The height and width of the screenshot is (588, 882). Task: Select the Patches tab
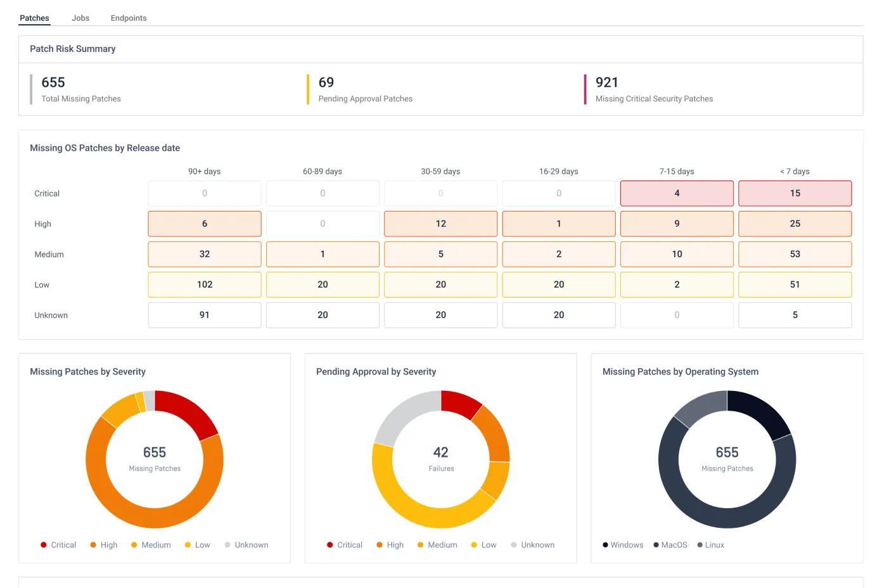[x=34, y=18]
